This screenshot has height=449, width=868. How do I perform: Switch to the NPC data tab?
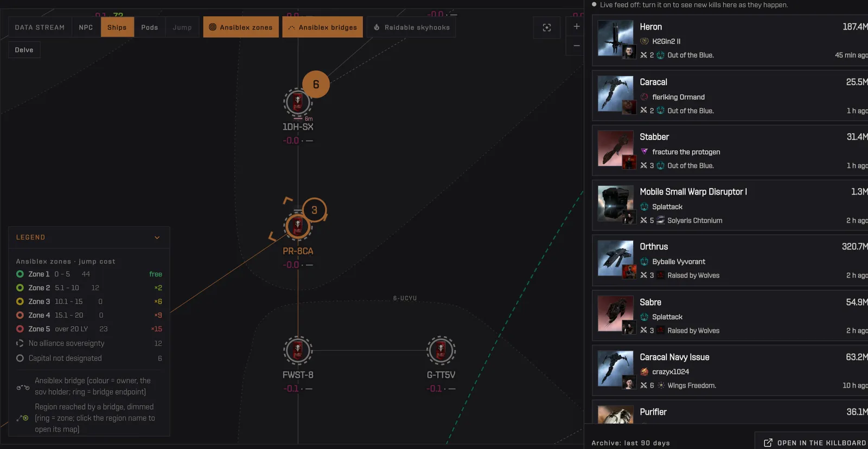pos(86,27)
